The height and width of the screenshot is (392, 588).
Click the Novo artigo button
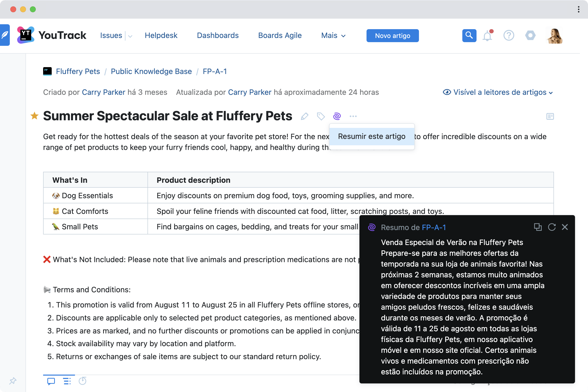392,36
